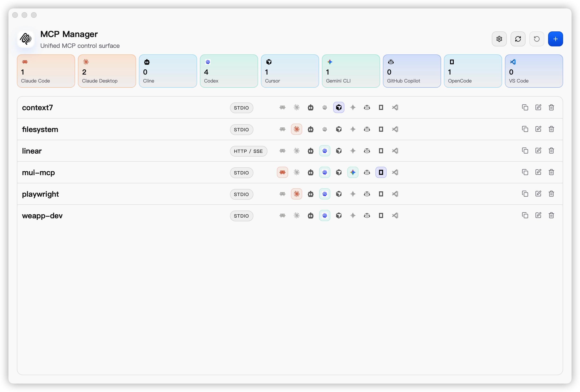This screenshot has height=392, width=580.
Task: Click the HTTP / SSE badge on linear
Action: (248, 151)
